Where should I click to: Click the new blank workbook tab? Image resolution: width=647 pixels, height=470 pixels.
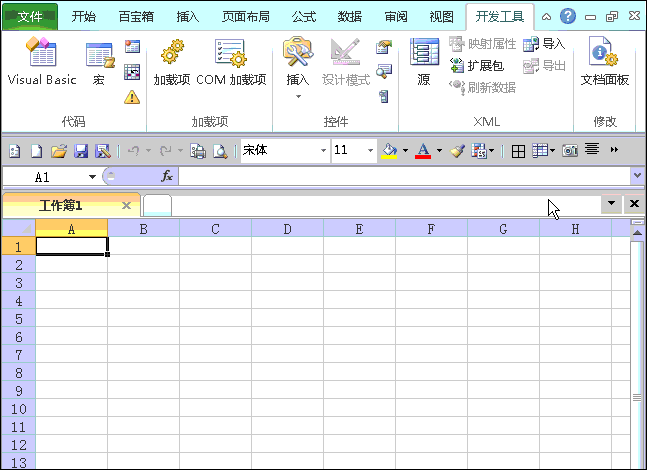[157, 205]
